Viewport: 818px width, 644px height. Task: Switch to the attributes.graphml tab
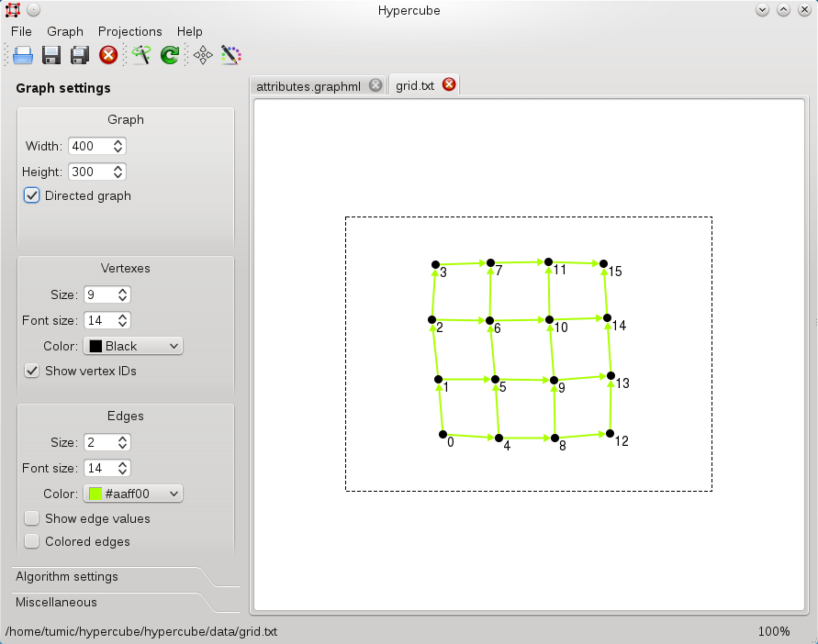click(x=312, y=84)
